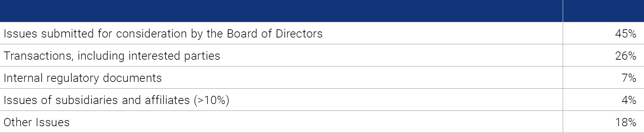Image resolution: width=644 pixels, height=133 pixels.
Task: Select the 26% value cell
Action: click(603, 56)
